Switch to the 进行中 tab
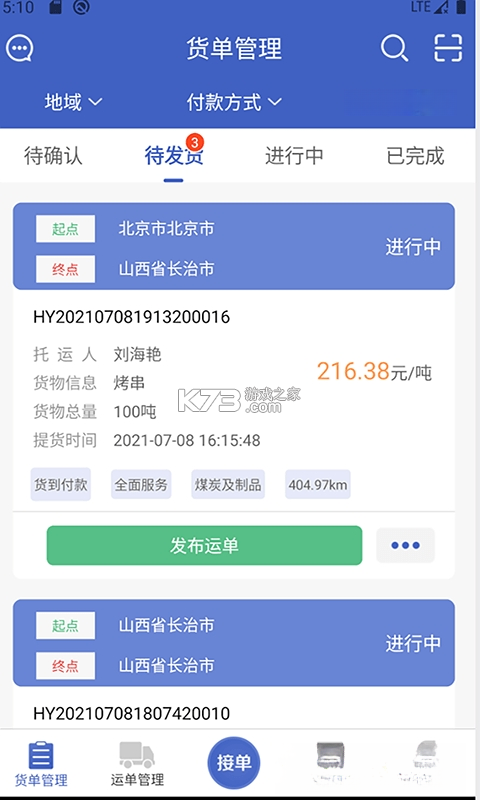 294,156
